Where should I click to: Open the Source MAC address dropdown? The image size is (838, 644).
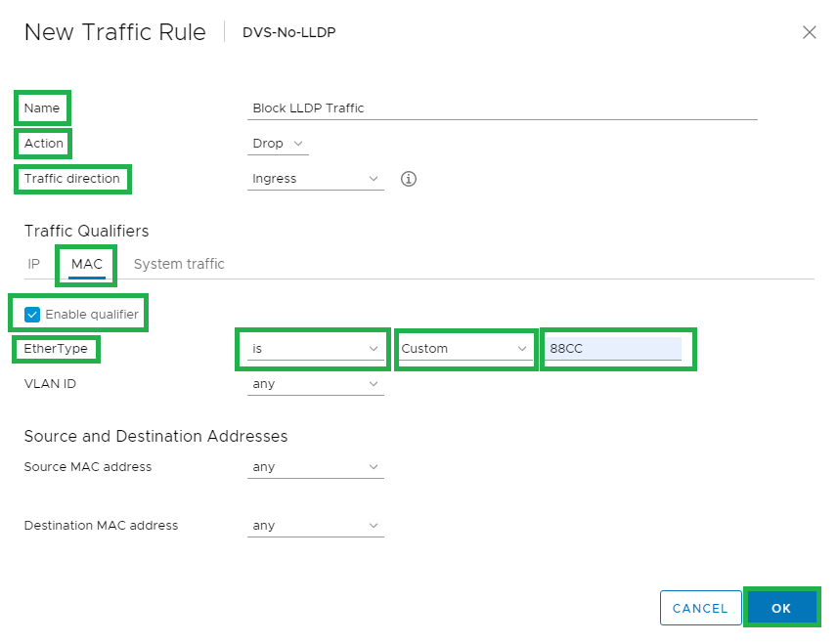[x=315, y=467]
